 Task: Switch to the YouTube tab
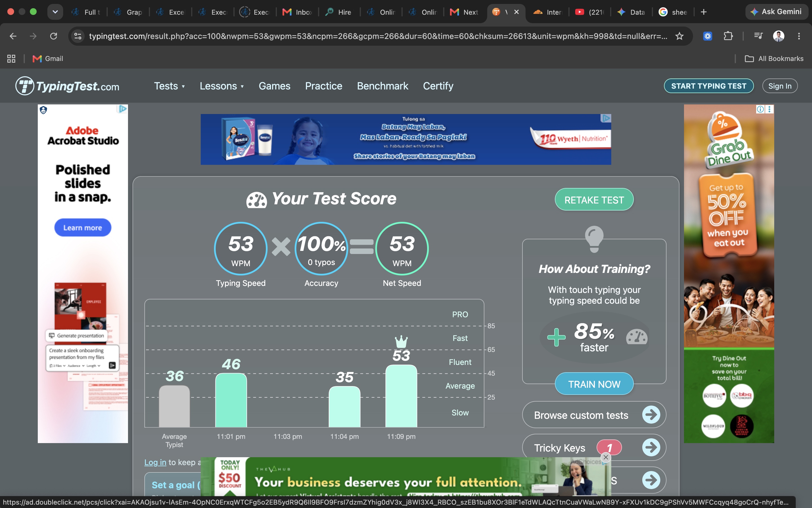[x=590, y=12]
